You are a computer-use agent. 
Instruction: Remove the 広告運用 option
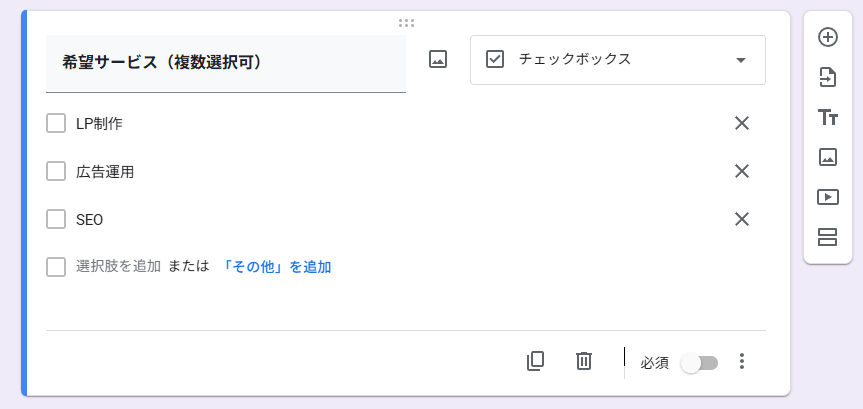742,172
